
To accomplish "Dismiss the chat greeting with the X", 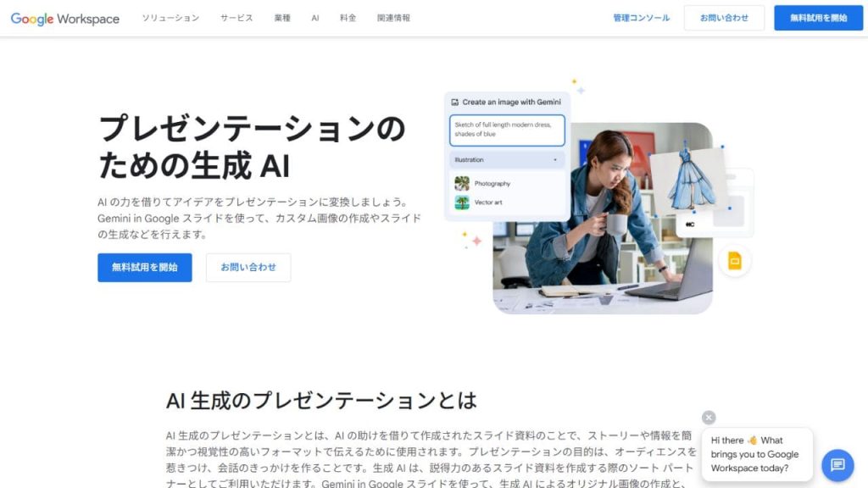I will (x=709, y=418).
